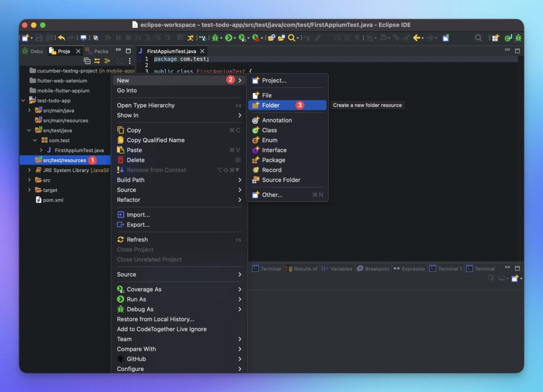Image resolution: width=543 pixels, height=392 pixels.
Task: Click the Debug bug toolbar icon
Action: click(x=215, y=38)
